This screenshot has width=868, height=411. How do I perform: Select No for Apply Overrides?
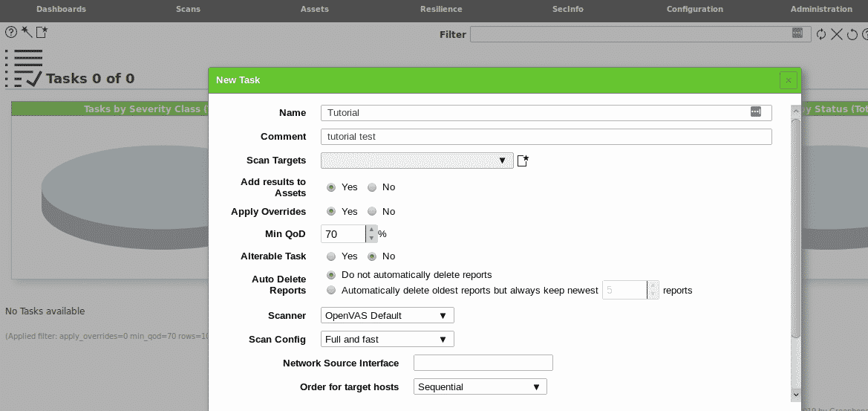(372, 212)
